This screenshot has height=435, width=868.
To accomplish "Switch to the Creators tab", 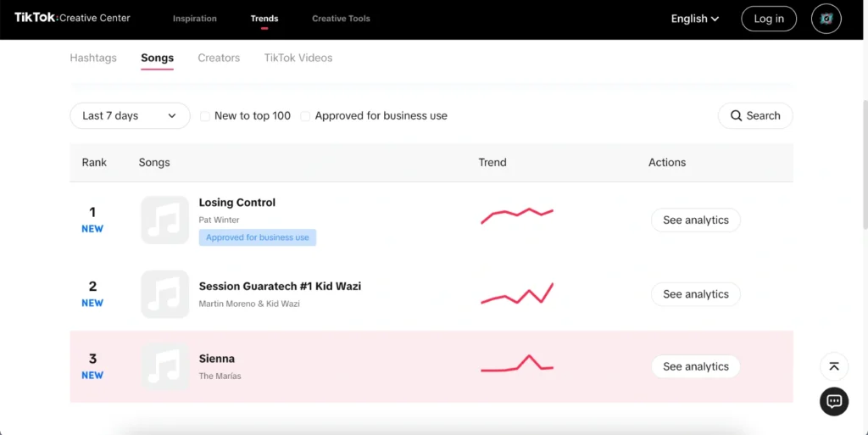I will 219,58.
